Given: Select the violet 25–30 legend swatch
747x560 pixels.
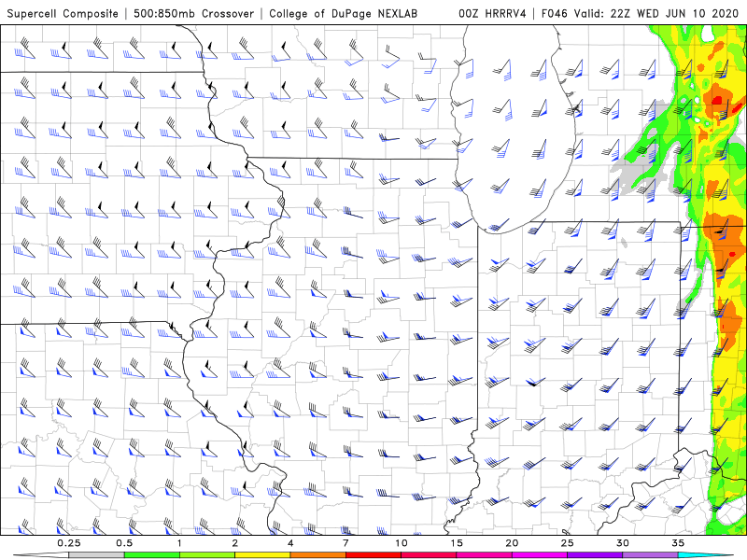Looking at the screenshot, I should [x=595, y=555].
